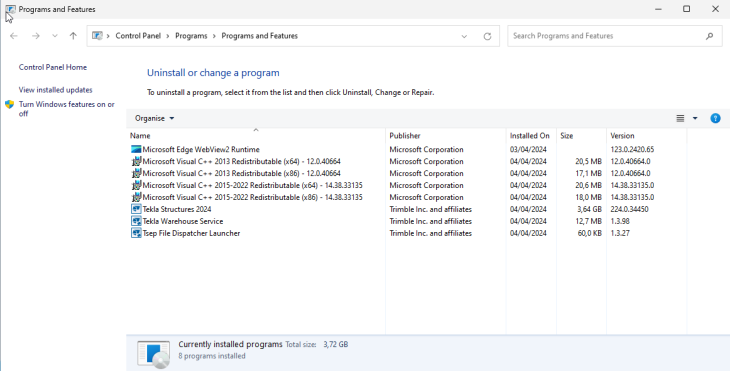Select Visual C++ 2015-2022 Redistributable (x86) - 14.38.33135
This screenshot has height=371, width=730.
406,197
